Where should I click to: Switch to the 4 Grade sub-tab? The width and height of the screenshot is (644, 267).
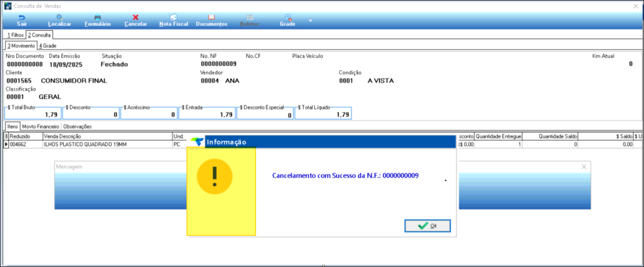coord(48,46)
